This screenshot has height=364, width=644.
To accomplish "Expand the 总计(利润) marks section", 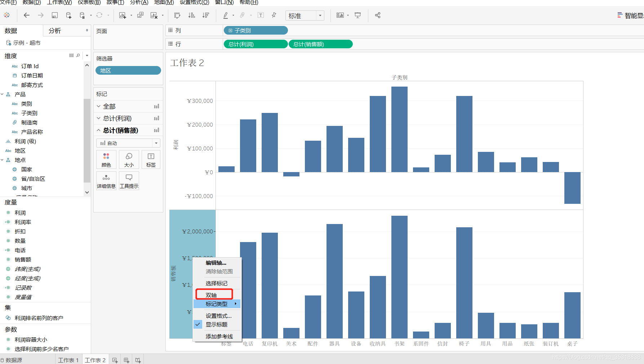I will point(99,118).
